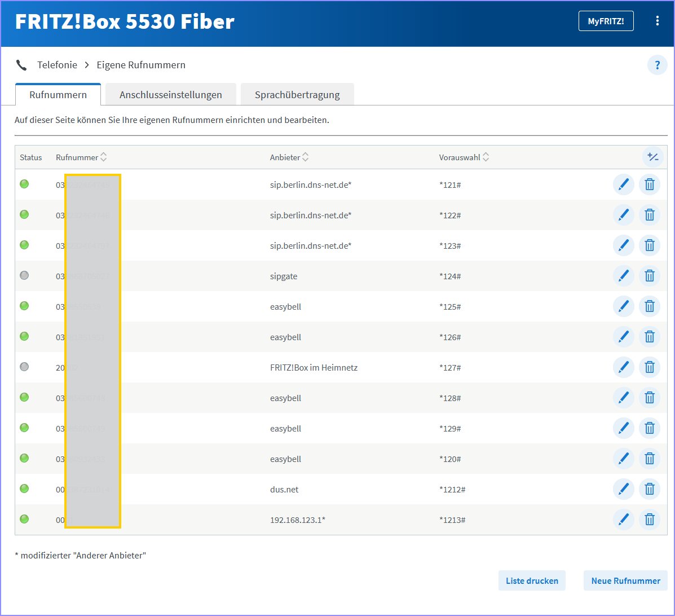This screenshot has width=675, height=616.
Task: Click the gray status dot for FRITZ!Box im Heimnetz
Action: pos(25,367)
